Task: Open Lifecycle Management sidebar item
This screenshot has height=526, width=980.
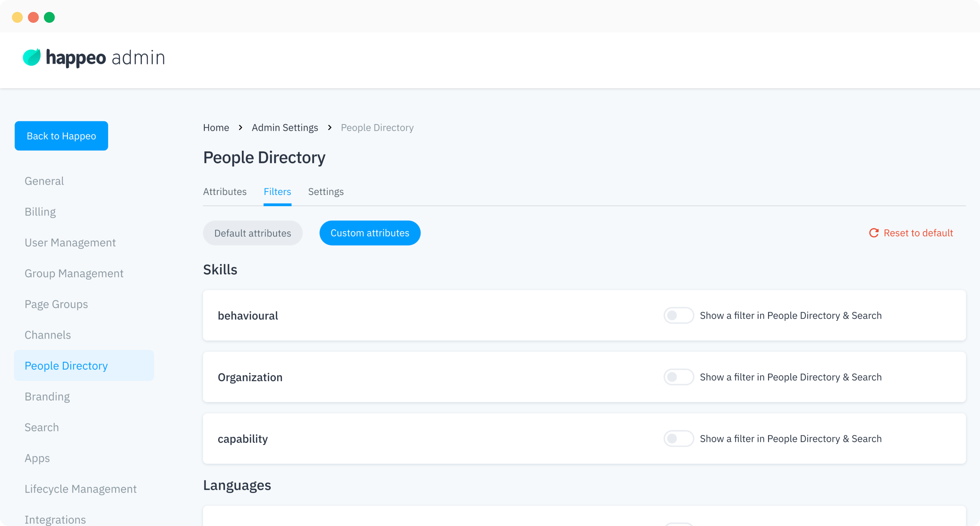Action: pyautogui.click(x=80, y=489)
